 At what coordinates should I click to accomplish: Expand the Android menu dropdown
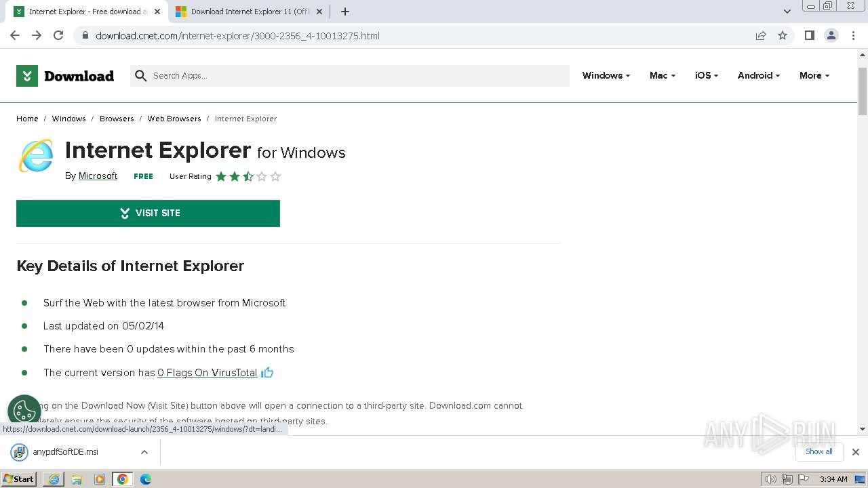pyautogui.click(x=759, y=76)
